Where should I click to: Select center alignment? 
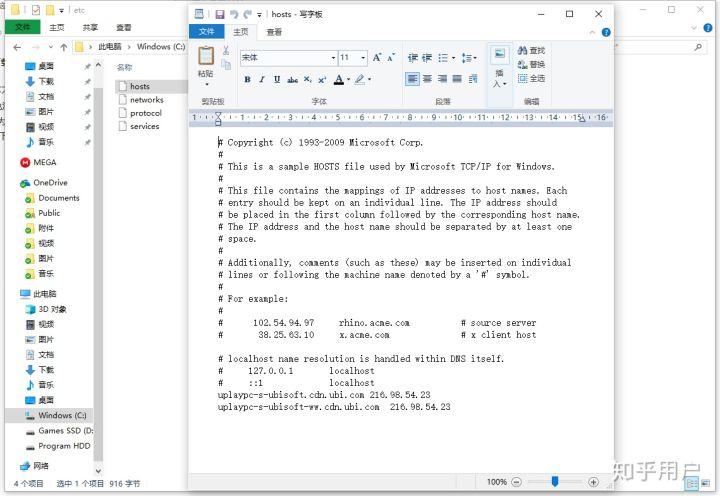pos(428,79)
